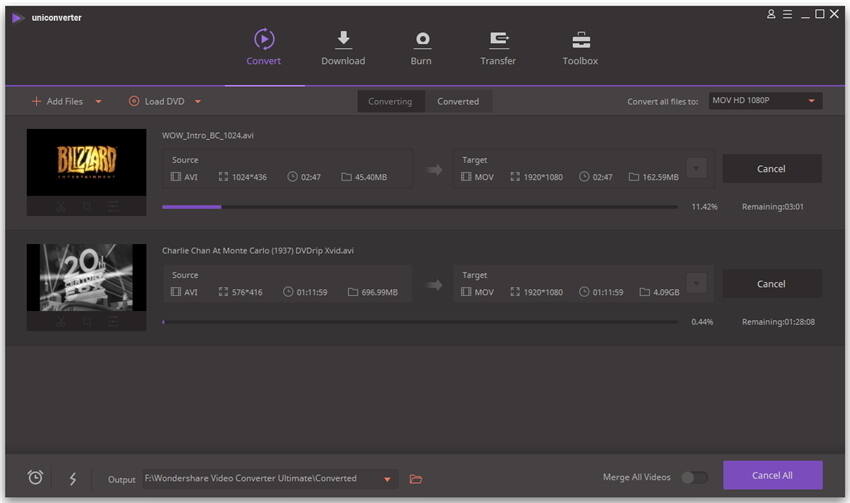
Task: Expand the output path dropdown arrow
Action: (387, 479)
